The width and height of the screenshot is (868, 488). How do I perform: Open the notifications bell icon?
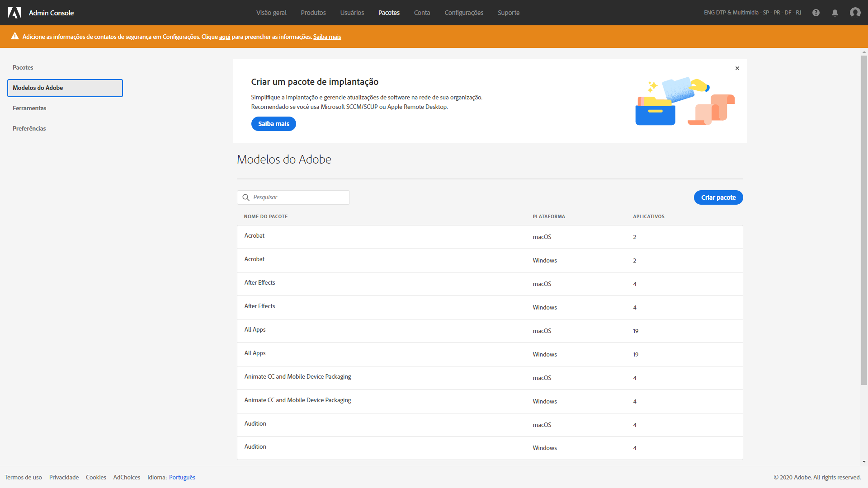pyautogui.click(x=835, y=13)
